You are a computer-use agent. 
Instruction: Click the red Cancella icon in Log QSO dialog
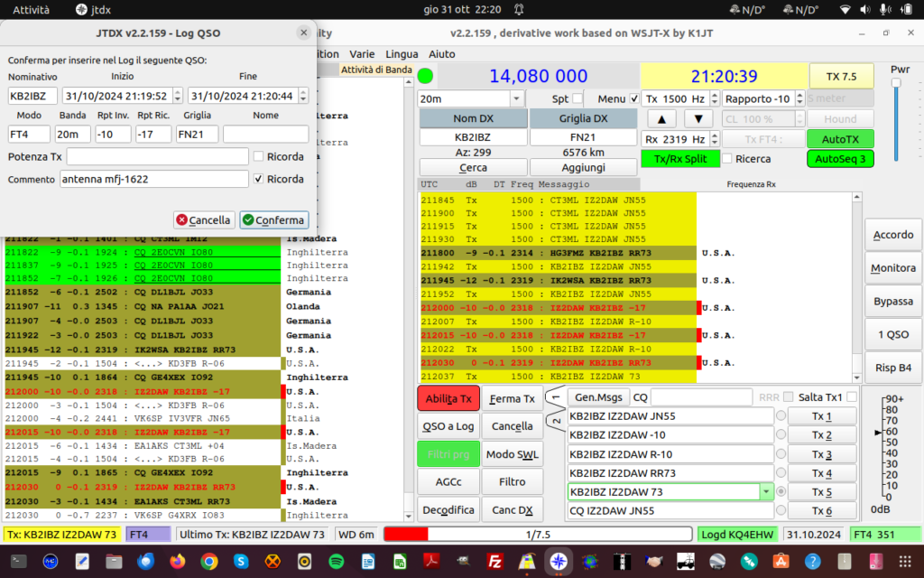pos(182,220)
